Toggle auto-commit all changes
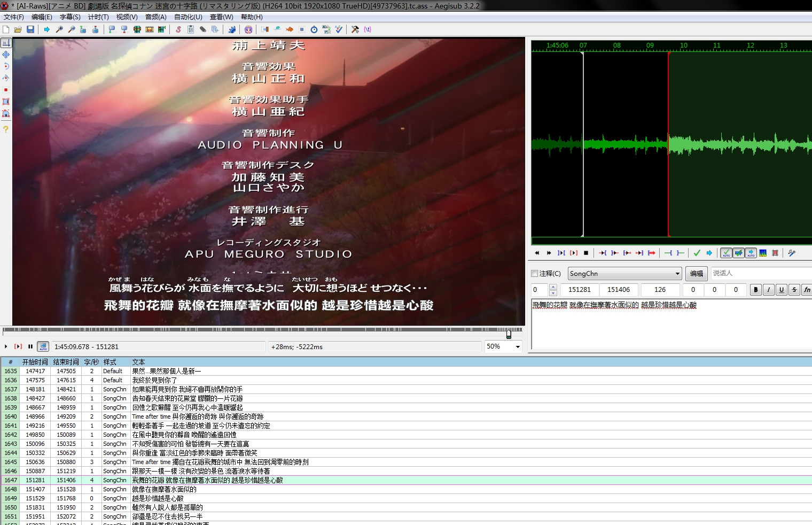This screenshot has height=525, width=812. (x=726, y=253)
